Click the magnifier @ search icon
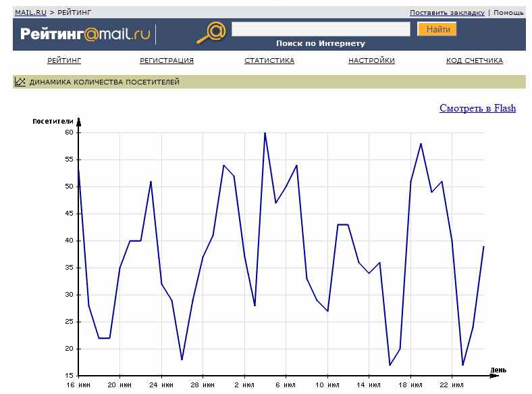The image size is (532, 394). point(211,33)
